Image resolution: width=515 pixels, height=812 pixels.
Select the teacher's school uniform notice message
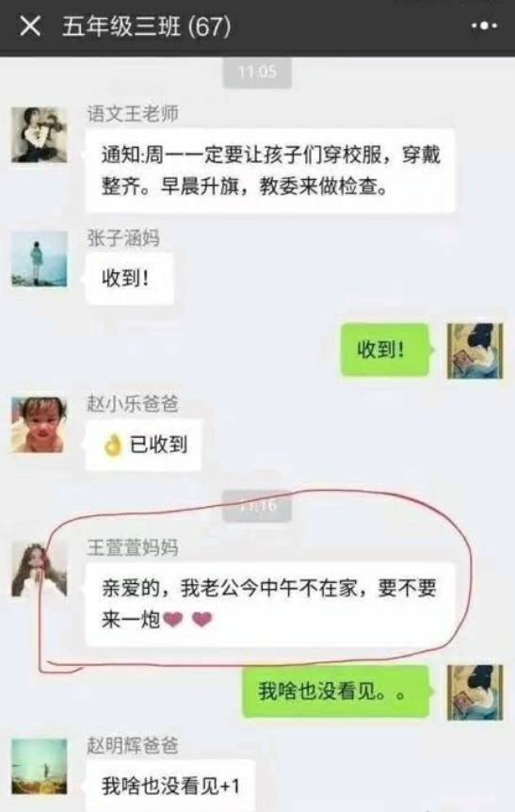tap(270, 171)
